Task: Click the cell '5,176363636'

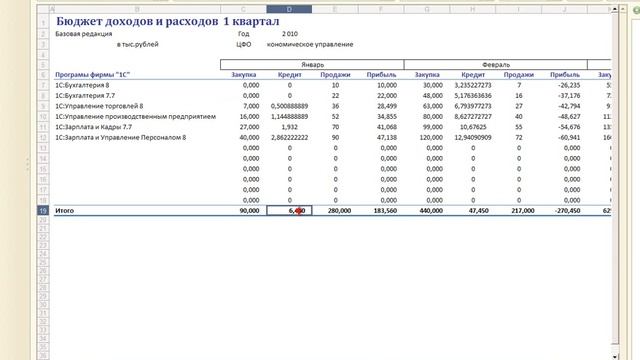Action: tap(473, 96)
